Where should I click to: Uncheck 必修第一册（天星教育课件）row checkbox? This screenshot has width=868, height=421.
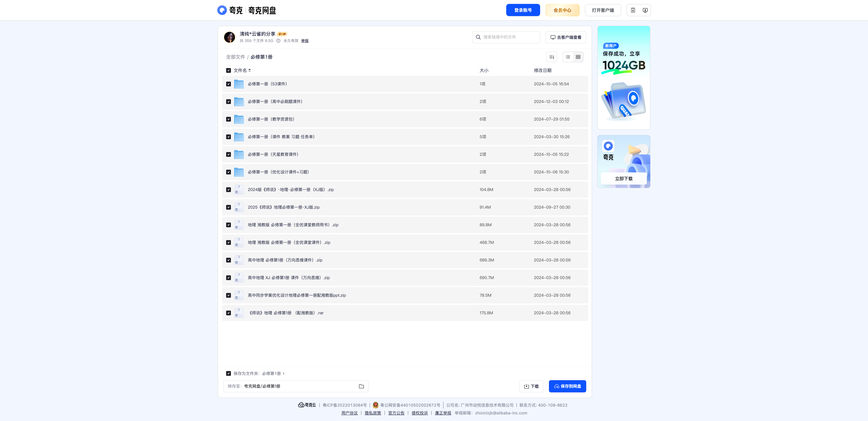[229, 154]
